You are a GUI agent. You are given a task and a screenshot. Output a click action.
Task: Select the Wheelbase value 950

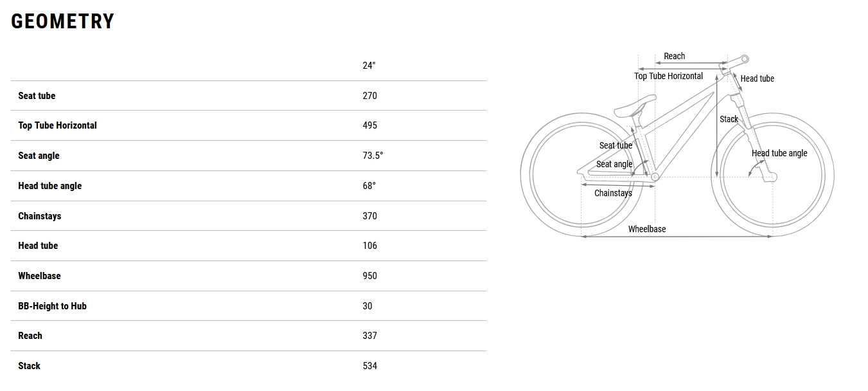coord(369,276)
